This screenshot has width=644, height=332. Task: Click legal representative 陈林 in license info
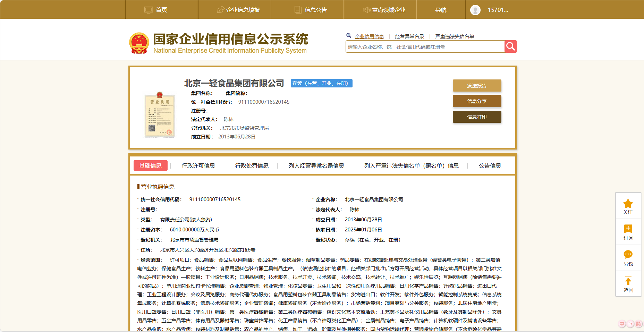tap(354, 210)
